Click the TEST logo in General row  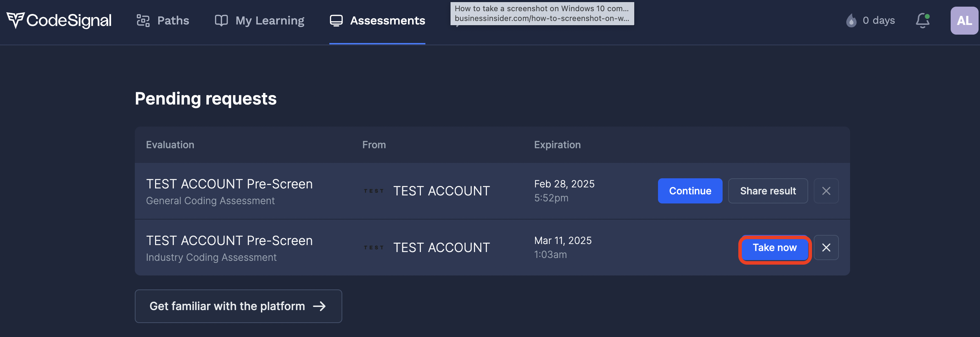[x=374, y=191]
